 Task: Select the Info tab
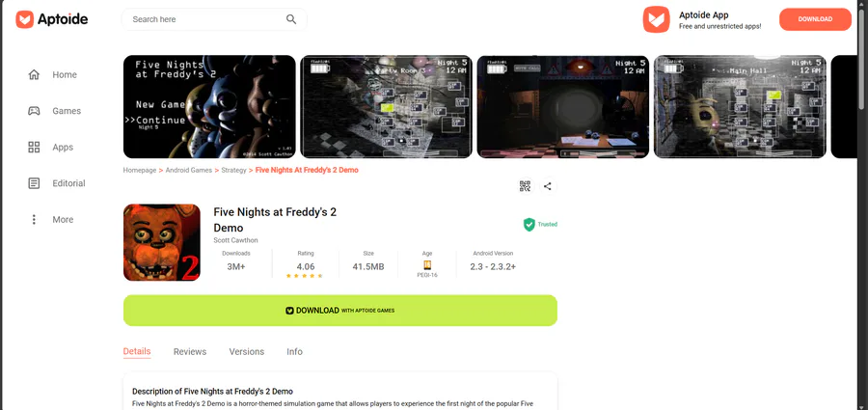(x=294, y=352)
